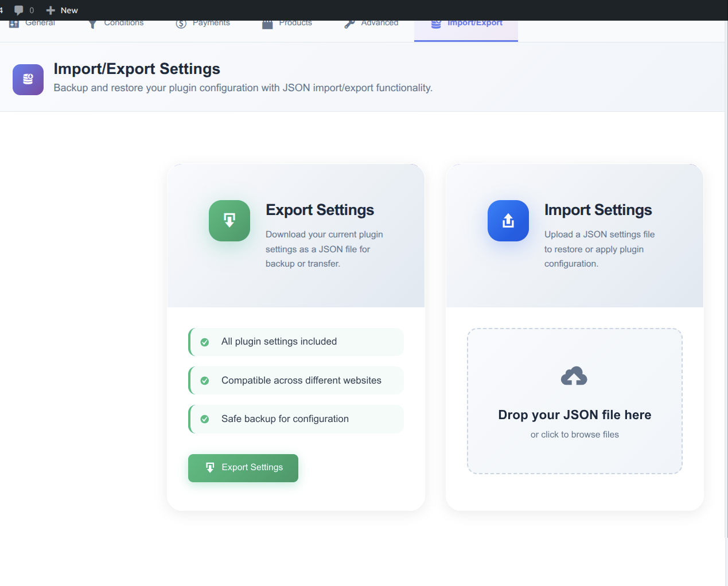Click the Payments dollar icon
Screen dimensions: 728x586
(181, 24)
